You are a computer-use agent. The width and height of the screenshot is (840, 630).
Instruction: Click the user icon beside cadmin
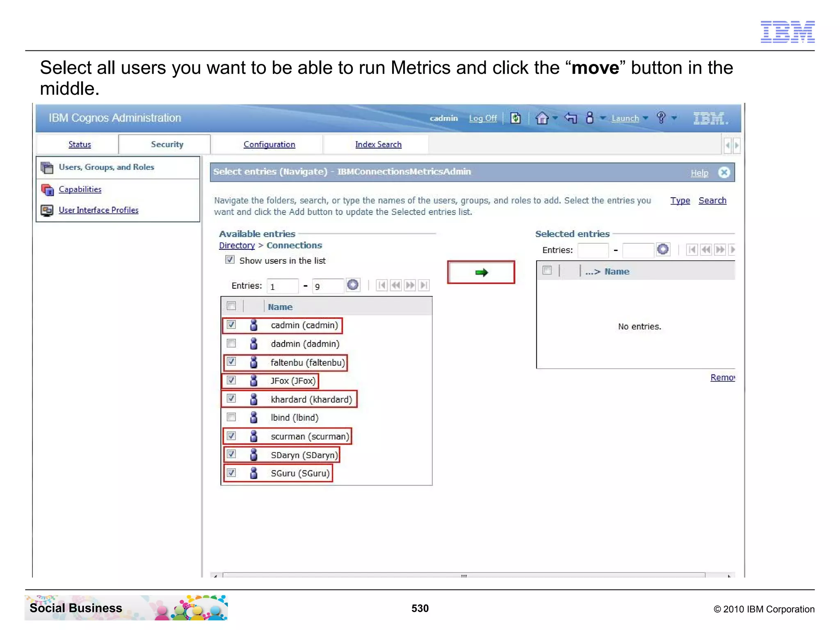[x=253, y=325]
